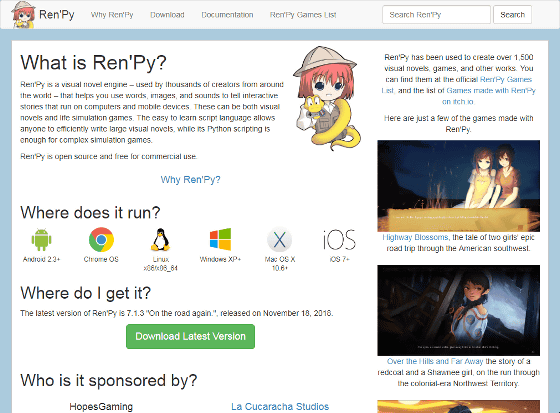Image resolution: width=560 pixels, height=413 pixels.
Task: Click the Search button
Action: tap(512, 15)
